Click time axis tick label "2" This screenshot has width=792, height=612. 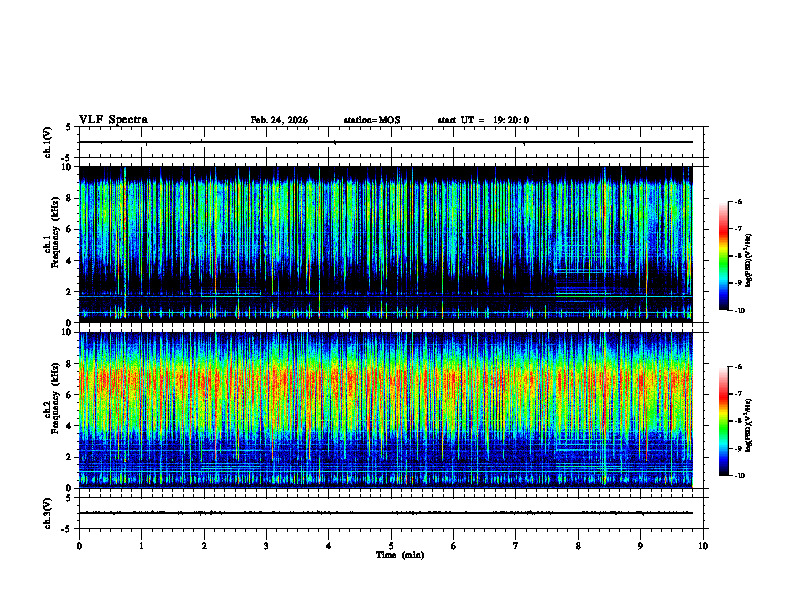click(x=204, y=546)
